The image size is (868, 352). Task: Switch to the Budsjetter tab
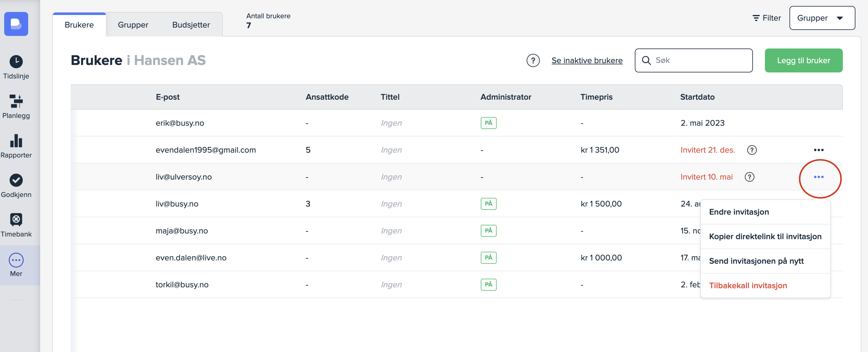tap(191, 25)
